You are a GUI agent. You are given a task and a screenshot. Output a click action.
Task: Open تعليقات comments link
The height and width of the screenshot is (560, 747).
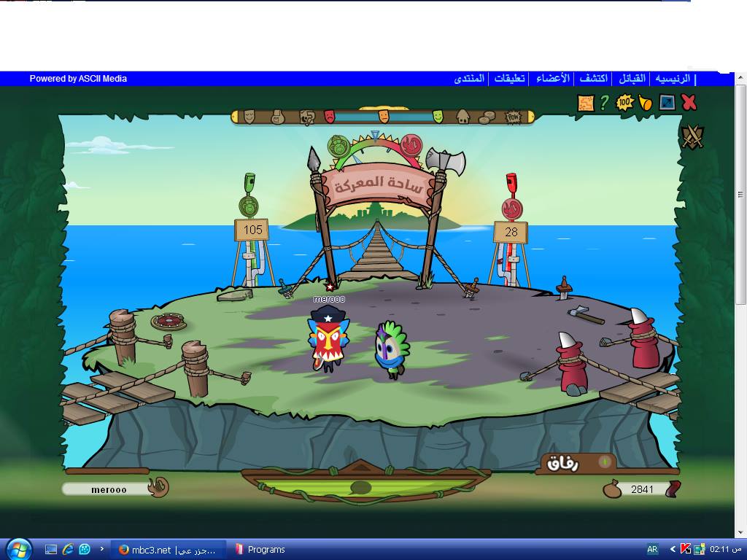[x=509, y=79]
